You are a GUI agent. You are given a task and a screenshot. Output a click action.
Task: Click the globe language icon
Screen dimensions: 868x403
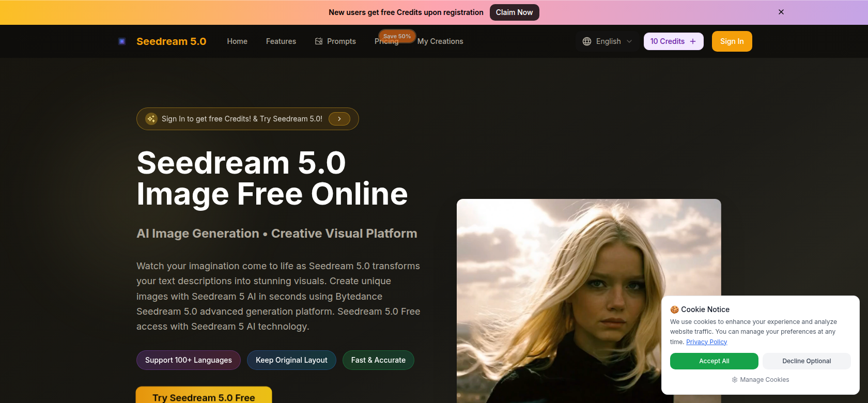click(x=587, y=41)
